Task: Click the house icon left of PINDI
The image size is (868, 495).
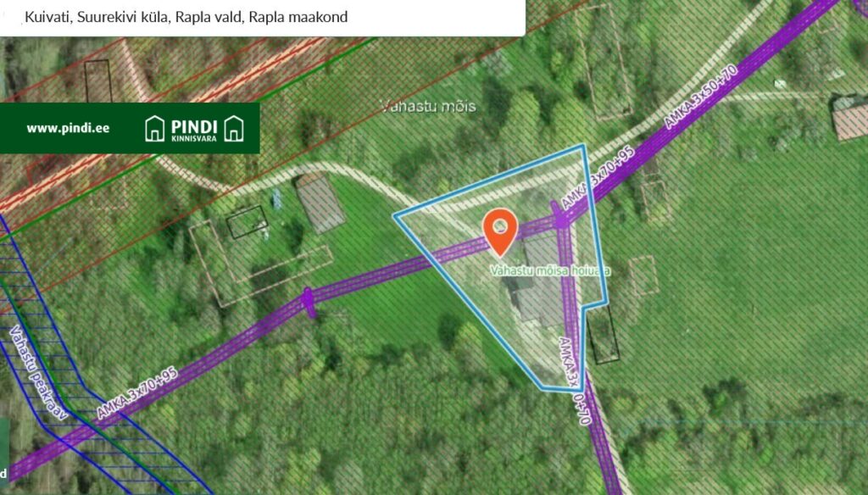Action: point(154,129)
